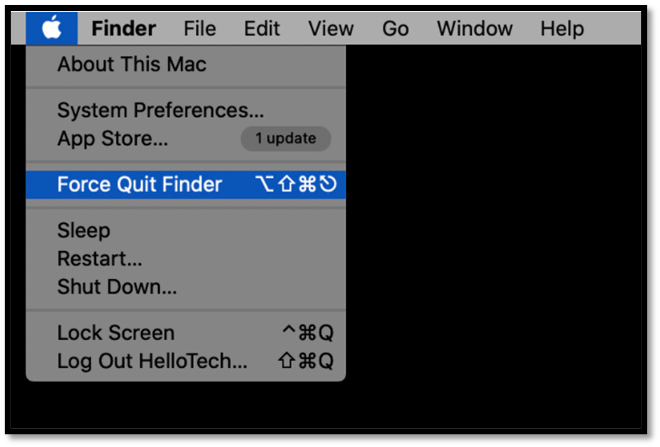
Task: Choose App Store from the Apple menu
Action: (112, 139)
